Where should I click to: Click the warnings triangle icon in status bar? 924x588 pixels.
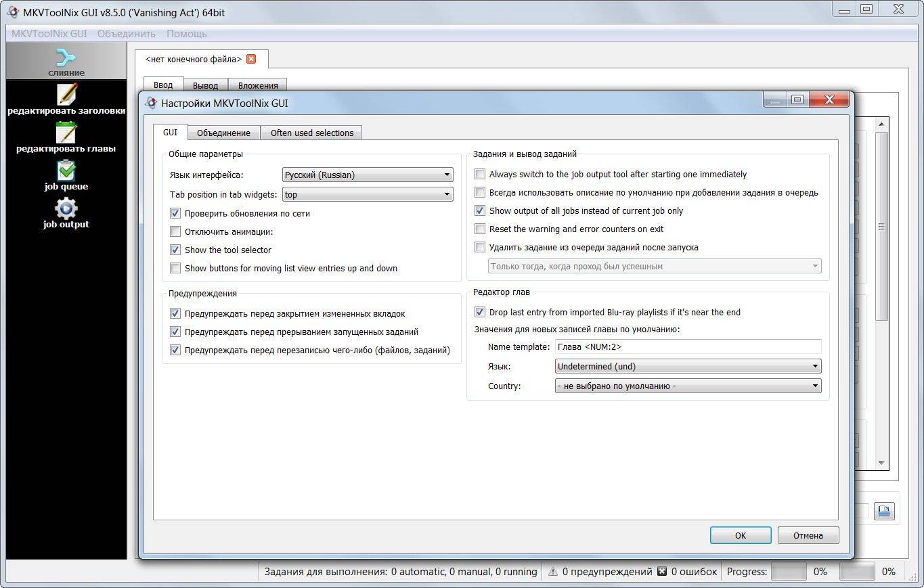[553, 572]
